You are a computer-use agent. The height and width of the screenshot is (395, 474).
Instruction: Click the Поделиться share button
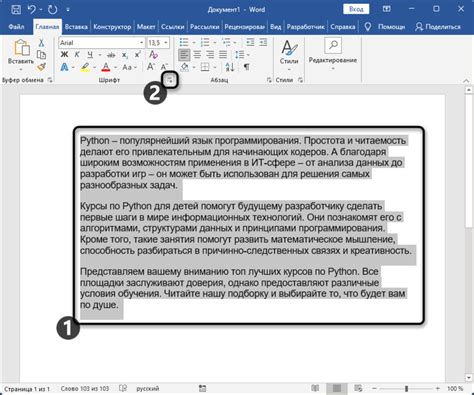[438, 27]
